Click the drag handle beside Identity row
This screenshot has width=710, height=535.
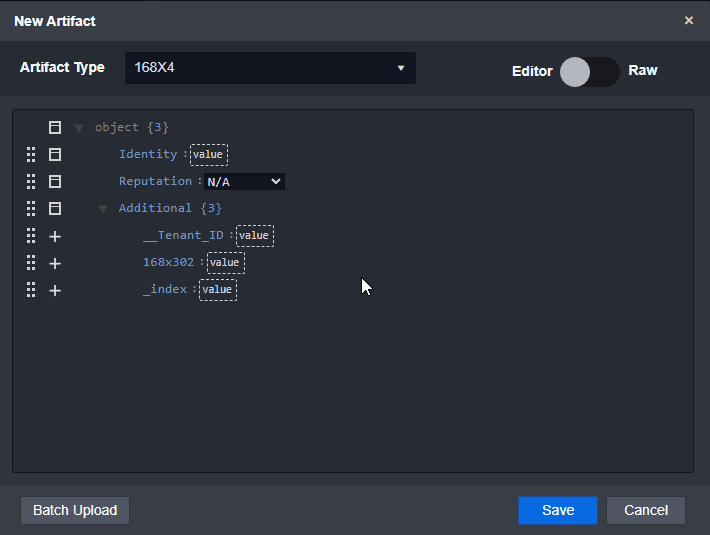(x=31, y=155)
